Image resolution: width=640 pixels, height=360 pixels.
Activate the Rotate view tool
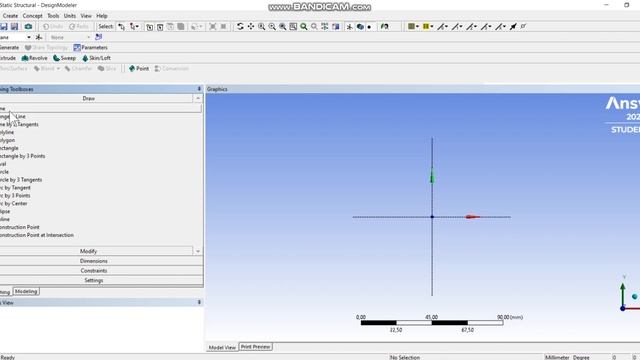240,27
